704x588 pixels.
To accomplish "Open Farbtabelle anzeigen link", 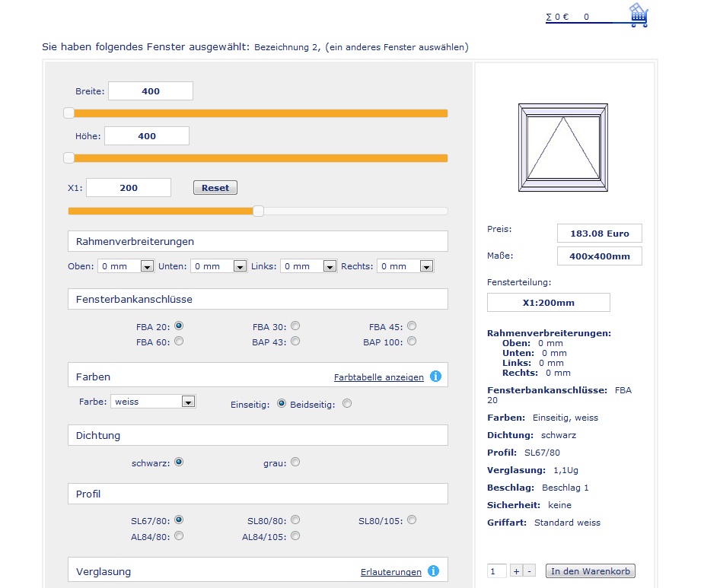I will (379, 377).
